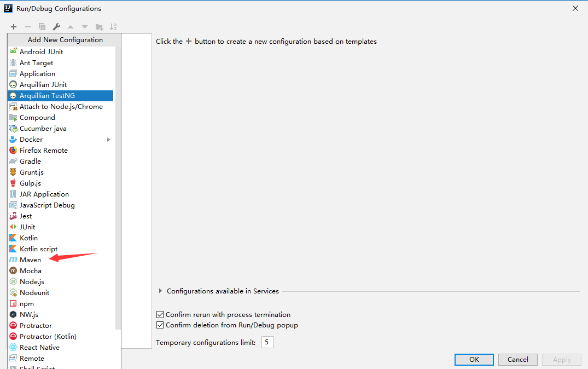This screenshot has width=588, height=369.
Task: Click the Move Down arrow icon
Action: (85, 27)
